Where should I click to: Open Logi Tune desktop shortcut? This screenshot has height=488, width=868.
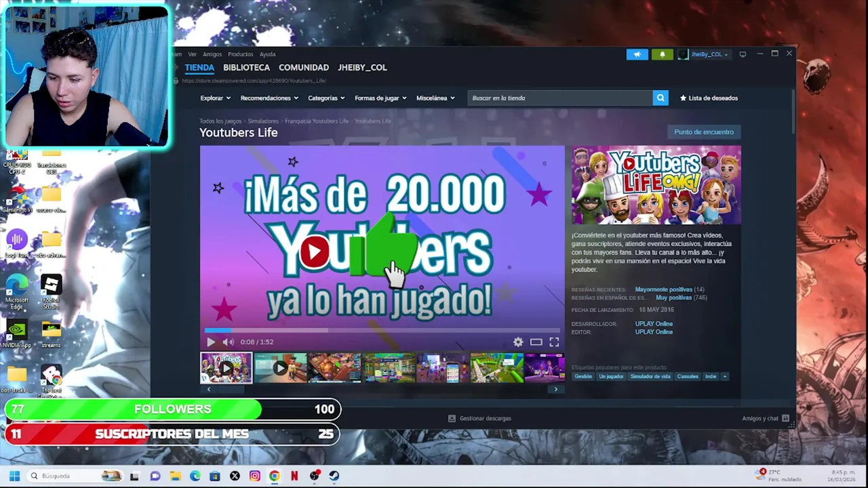click(x=17, y=245)
